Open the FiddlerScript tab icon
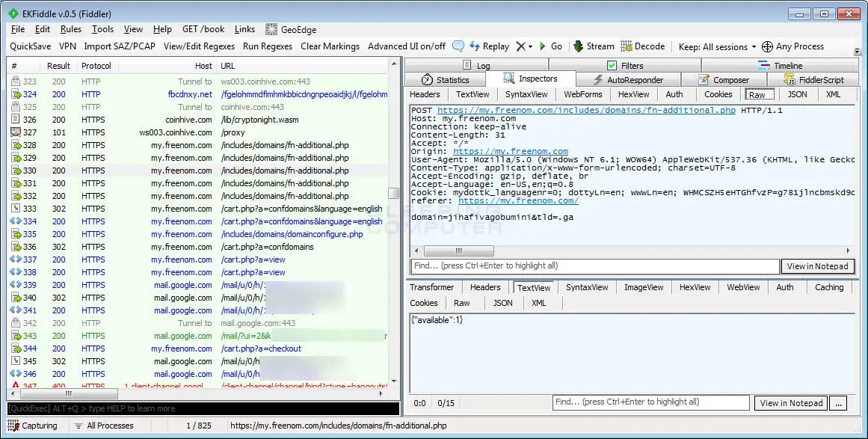This screenshot has height=439, width=868. click(x=790, y=80)
